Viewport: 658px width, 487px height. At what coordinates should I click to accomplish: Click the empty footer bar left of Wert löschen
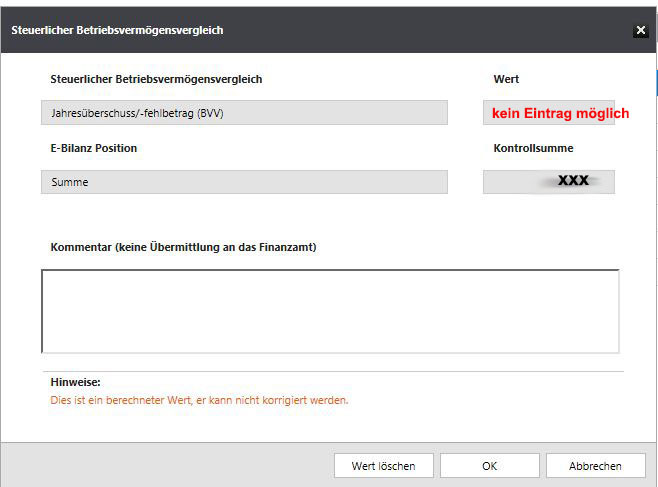[170, 466]
